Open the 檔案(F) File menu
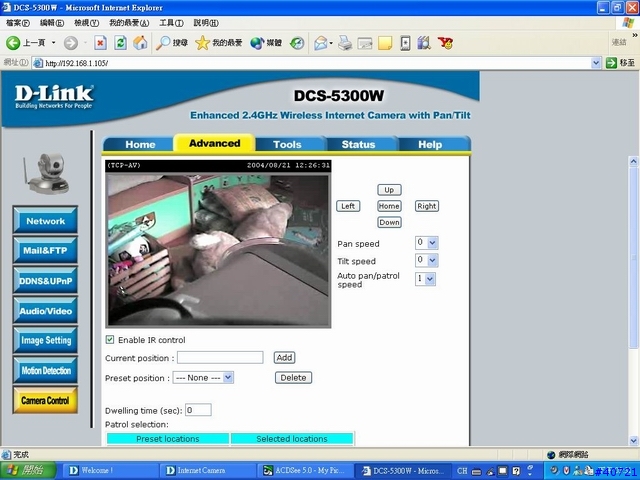This screenshot has width=640, height=480. [18, 23]
